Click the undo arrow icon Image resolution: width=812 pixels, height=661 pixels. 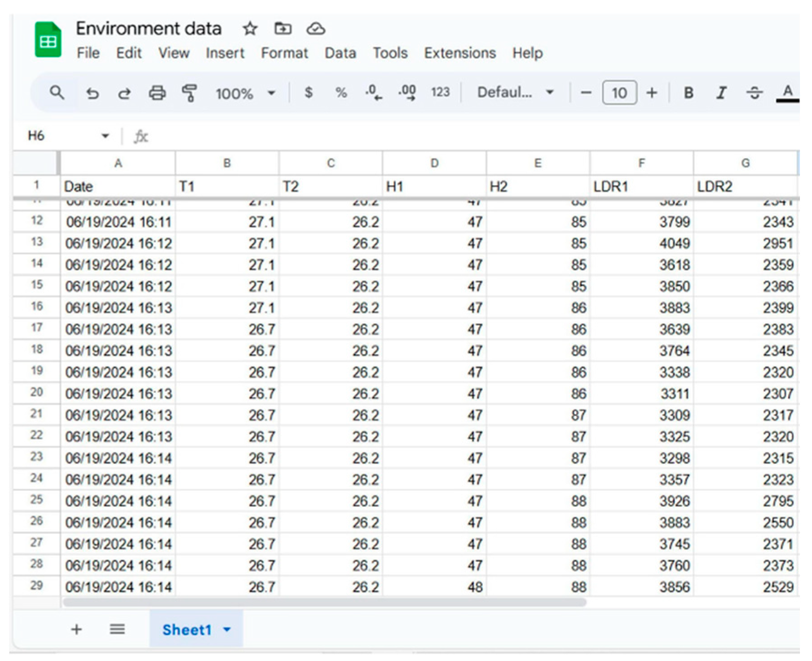(92, 93)
